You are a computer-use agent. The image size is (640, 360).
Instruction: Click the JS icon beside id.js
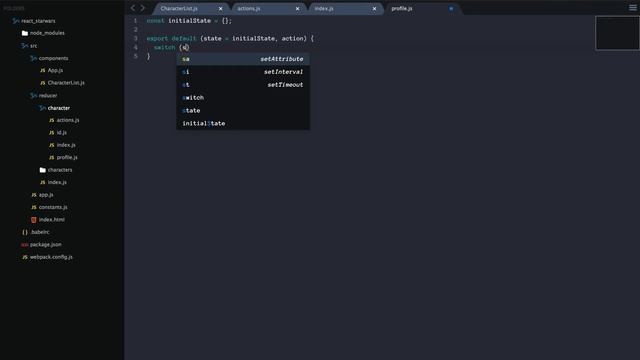(51, 133)
